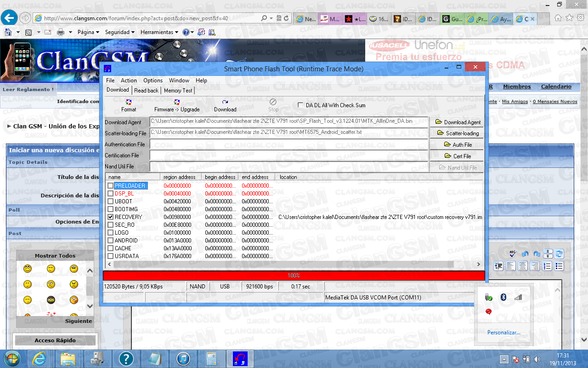The width and height of the screenshot is (588, 368).
Task: Click the Internet Explorer back arrow
Action: coord(10,18)
